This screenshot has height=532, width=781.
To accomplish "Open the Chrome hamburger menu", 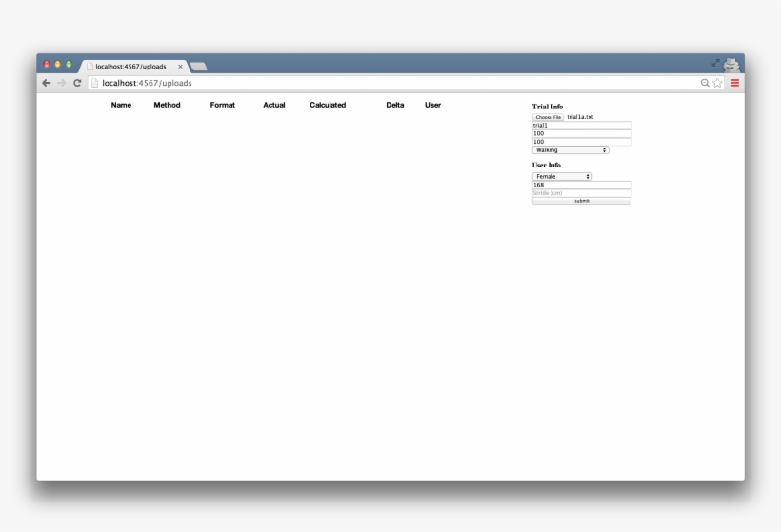I will pos(734,83).
